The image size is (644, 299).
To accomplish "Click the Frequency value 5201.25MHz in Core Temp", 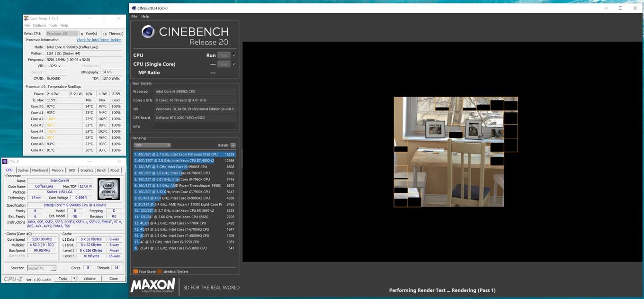I will (x=84, y=60).
